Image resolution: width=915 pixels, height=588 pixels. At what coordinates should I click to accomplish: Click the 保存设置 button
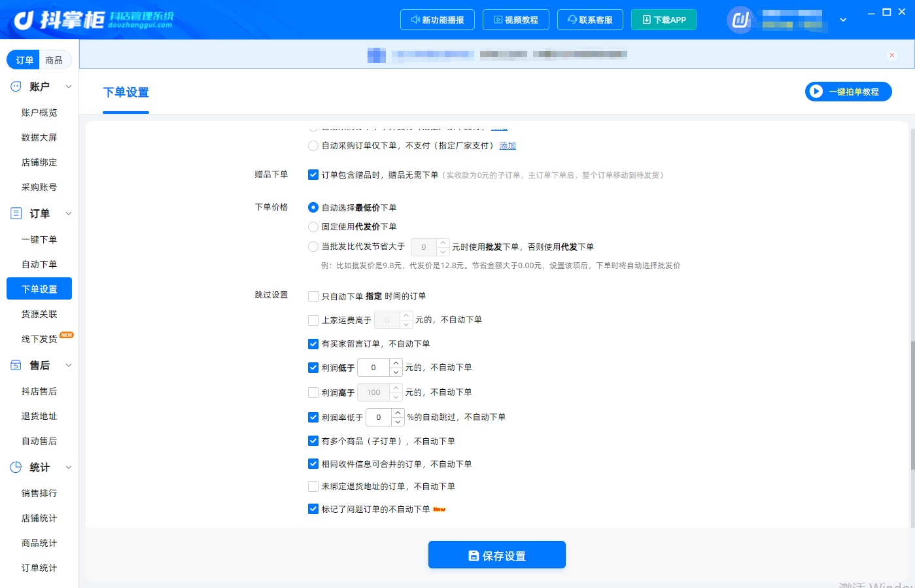tap(497, 555)
